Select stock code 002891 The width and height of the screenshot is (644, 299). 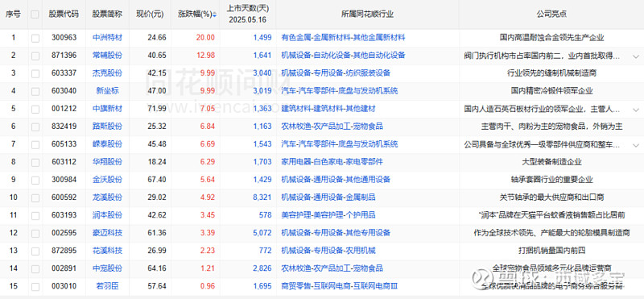[x=64, y=268]
